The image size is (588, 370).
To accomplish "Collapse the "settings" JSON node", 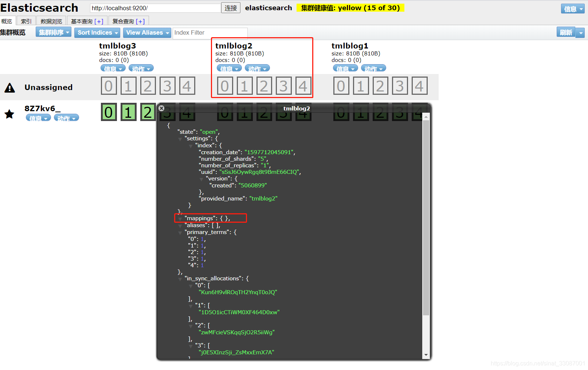I will point(180,139).
